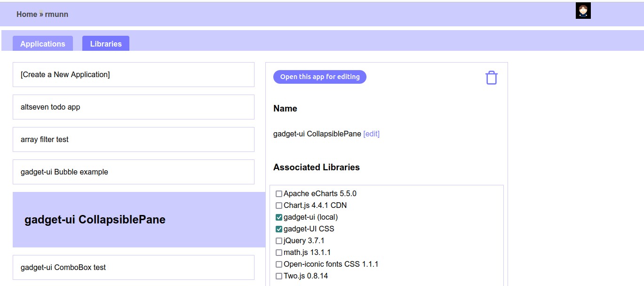Image resolution: width=644 pixels, height=286 pixels.
Task: Click the rmunn breadcrumb link
Action: (56, 14)
